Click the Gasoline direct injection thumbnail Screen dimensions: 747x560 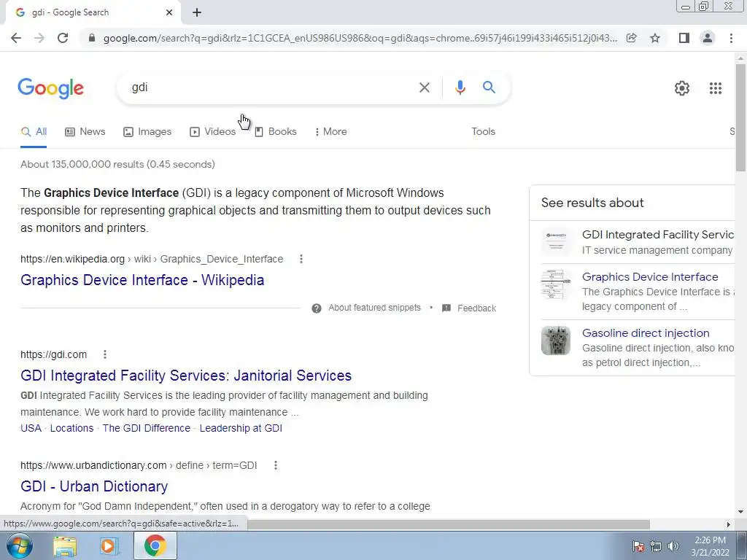click(555, 341)
